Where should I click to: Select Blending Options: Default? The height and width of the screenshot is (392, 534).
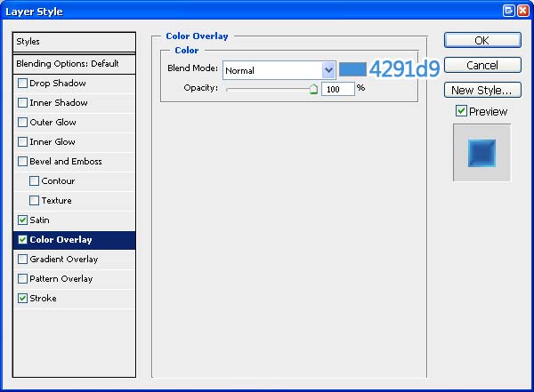pyautogui.click(x=74, y=64)
